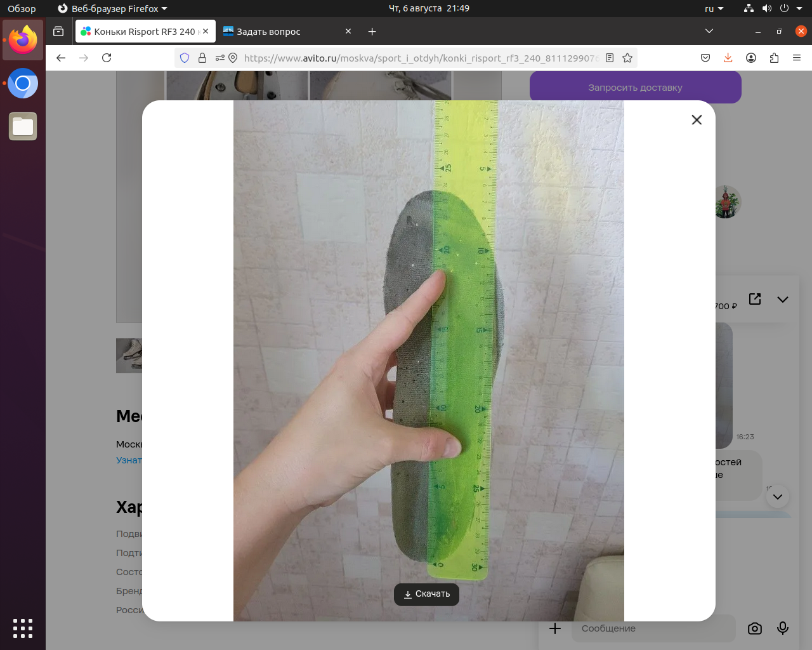This screenshot has width=812, height=650.
Task: Close the image preview popup
Action: coord(697,120)
